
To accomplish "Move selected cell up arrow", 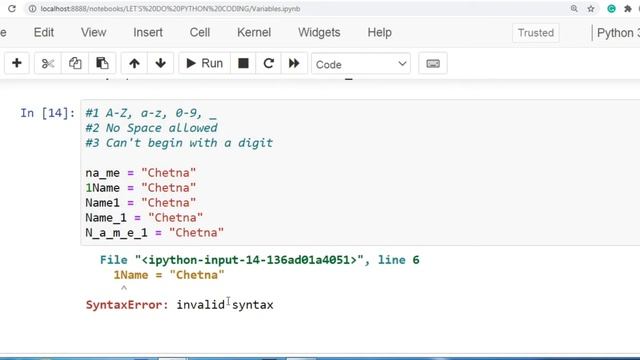I will click(x=134, y=63).
